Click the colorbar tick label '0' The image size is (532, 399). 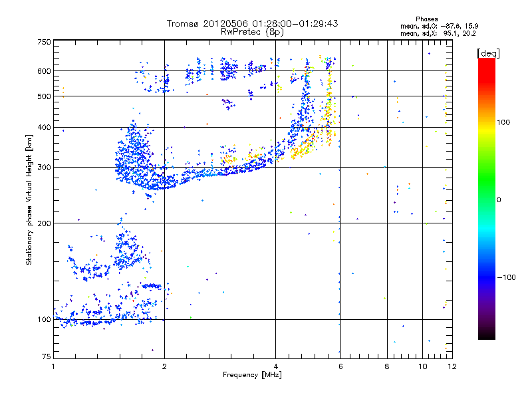coord(499,200)
